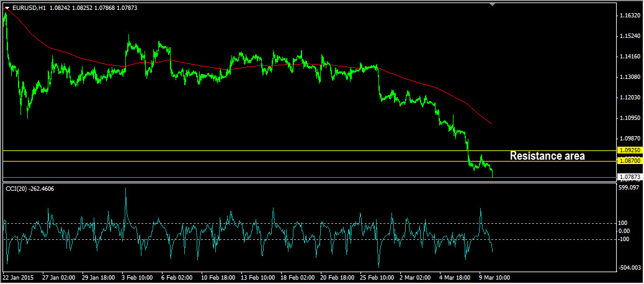The height and width of the screenshot is (284, 644).
Task: Click the 6 Feb 02:00 time label
Action: click(177, 277)
